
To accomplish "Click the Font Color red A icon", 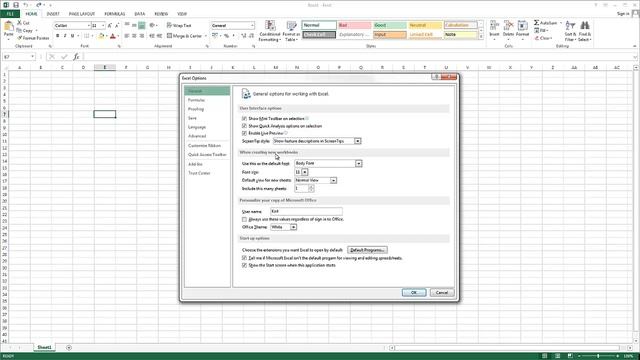I will click(113, 36).
